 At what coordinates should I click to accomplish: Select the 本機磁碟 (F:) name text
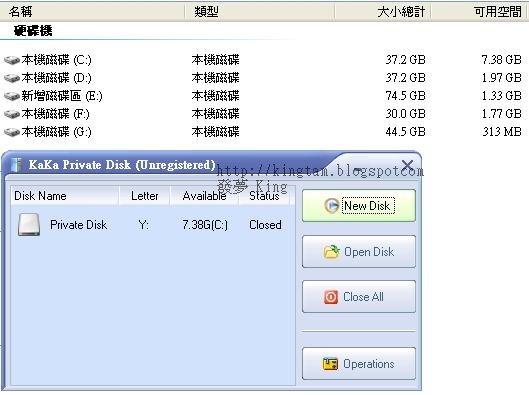pos(56,114)
